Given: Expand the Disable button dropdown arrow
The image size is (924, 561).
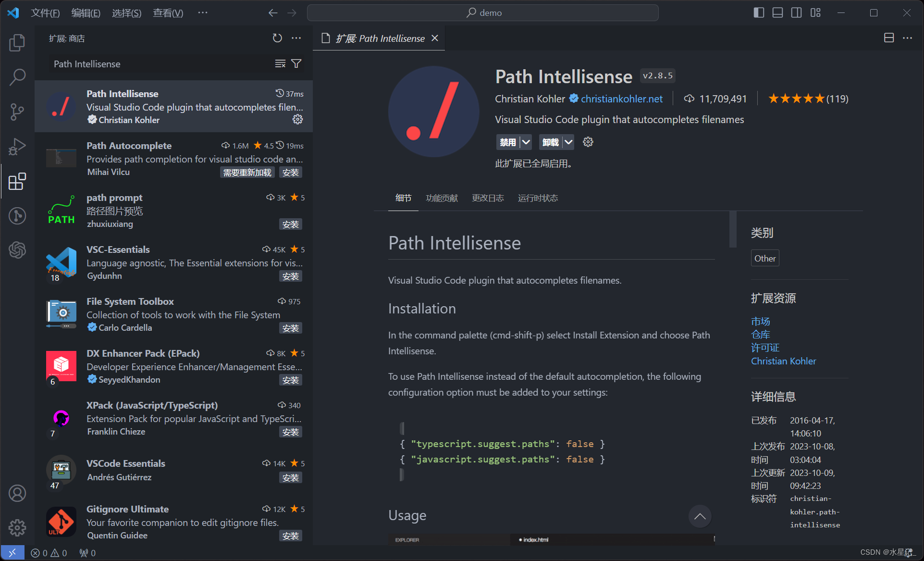Looking at the screenshot, I should [x=526, y=142].
